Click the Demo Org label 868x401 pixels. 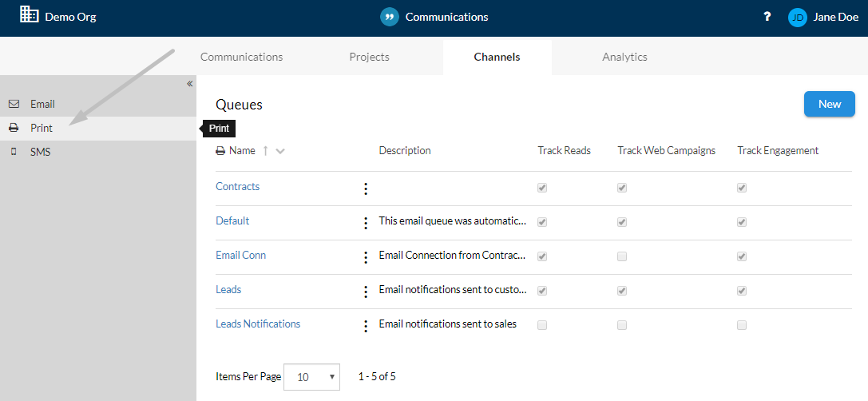point(70,17)
